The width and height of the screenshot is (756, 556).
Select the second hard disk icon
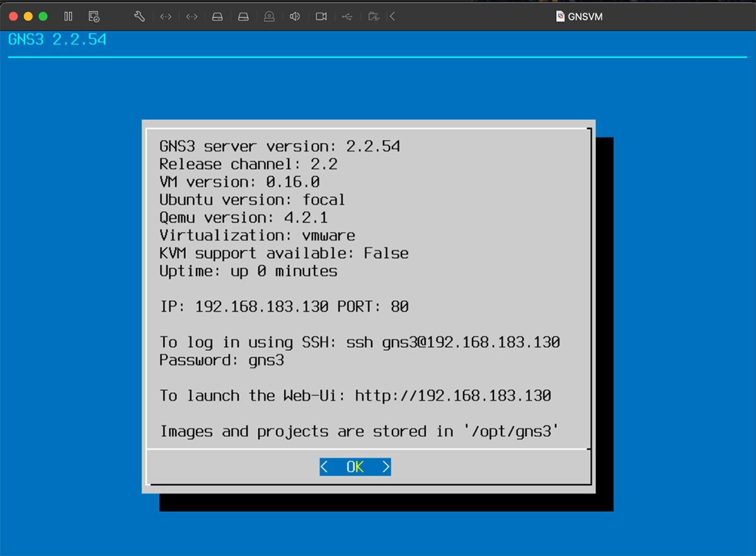243,16
